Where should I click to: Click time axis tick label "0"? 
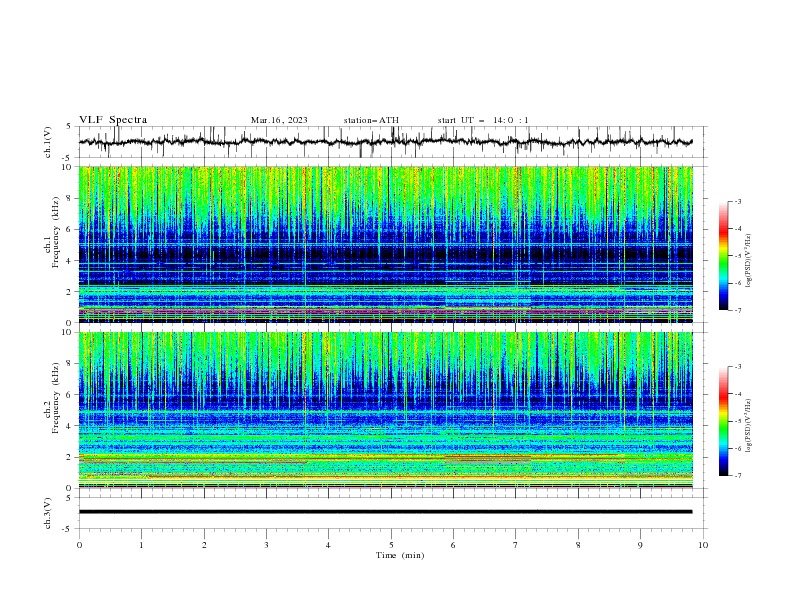click(79, 545)
